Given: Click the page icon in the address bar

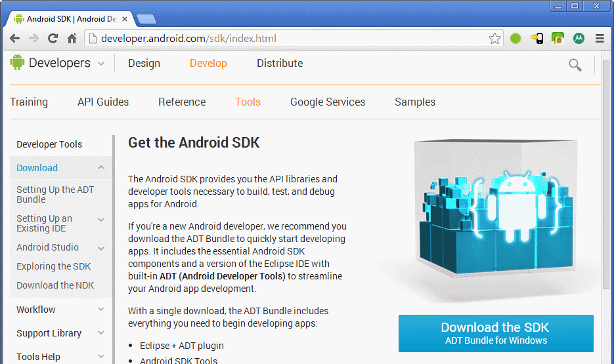Looking at the screenshot, I should pyautogui.click(x=93, y=38).
